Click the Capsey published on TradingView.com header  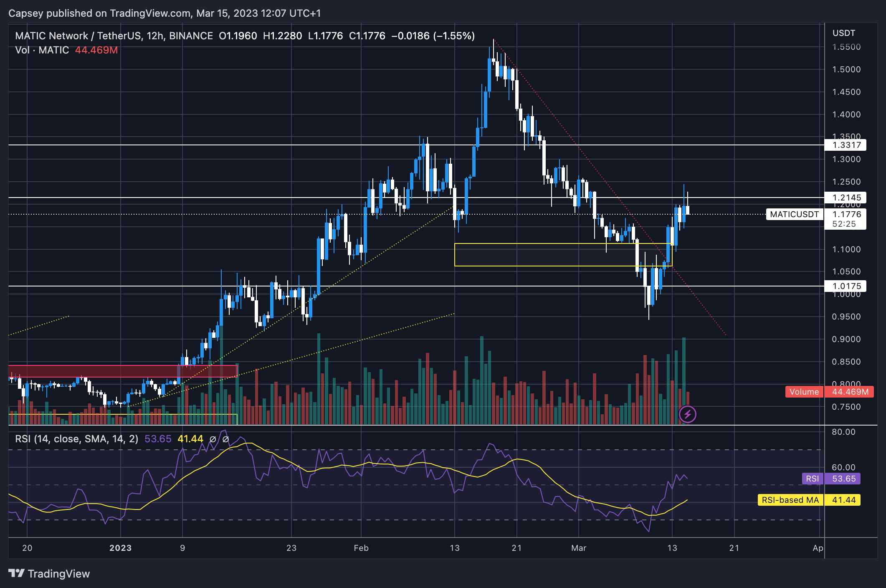click(165, 13)
